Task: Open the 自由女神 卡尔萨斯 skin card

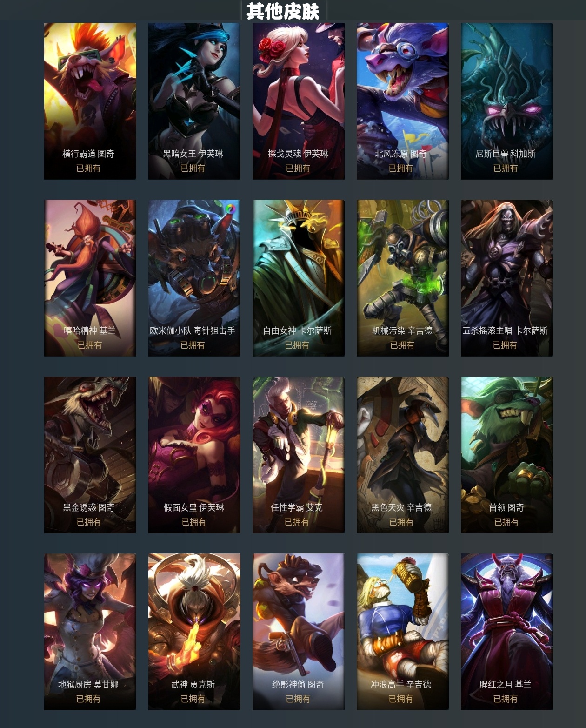Action: [299, 278]
